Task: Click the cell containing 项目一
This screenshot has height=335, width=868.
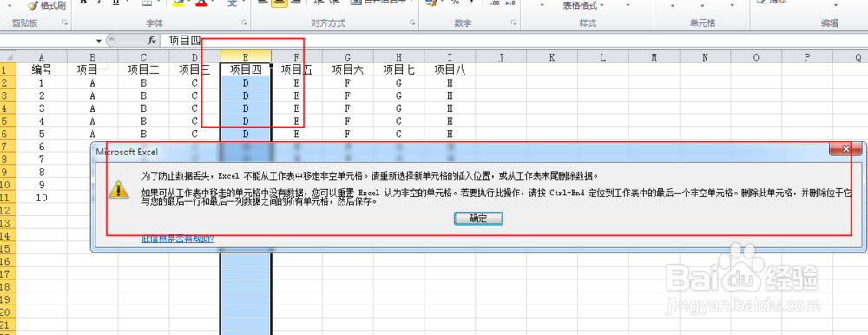Action: (x=93, y=69)
